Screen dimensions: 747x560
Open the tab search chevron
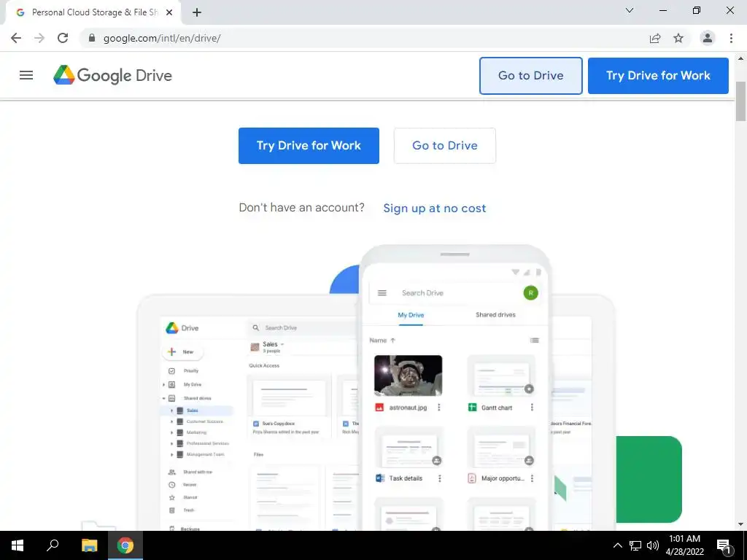[x=630, y=10]
